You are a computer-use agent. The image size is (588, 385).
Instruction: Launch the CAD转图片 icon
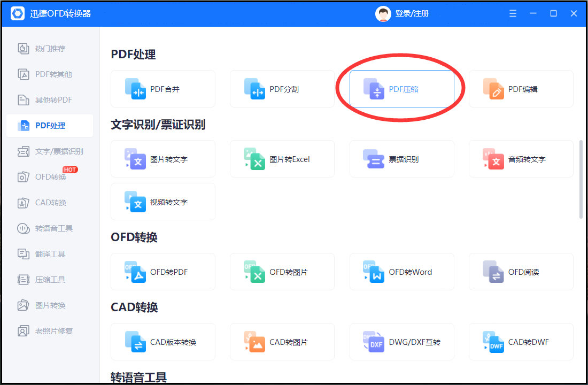coord(254,342)
